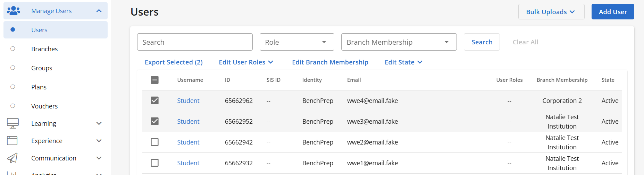Open the Branch Membership filter dropdown
The height and width of the screenshot is (175, 644).
pos(399,42)
